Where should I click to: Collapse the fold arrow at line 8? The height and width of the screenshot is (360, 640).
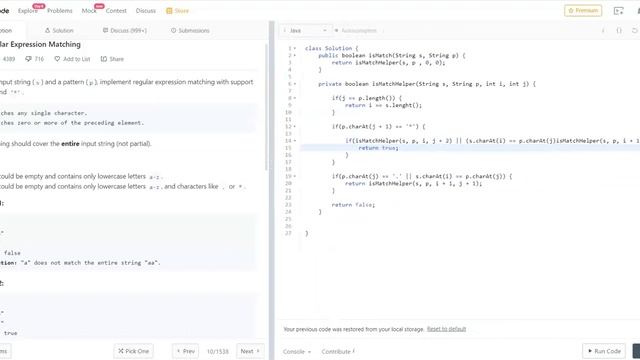(295, 98)
